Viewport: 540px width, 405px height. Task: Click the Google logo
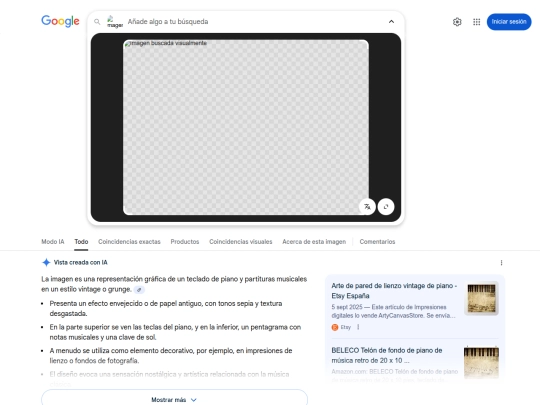tap(60, 21)
